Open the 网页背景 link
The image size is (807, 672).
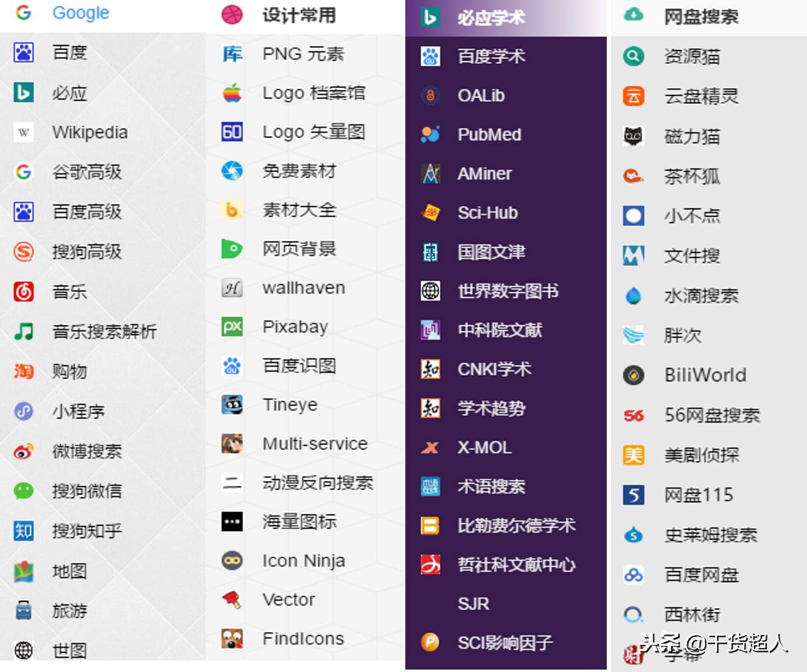click(299, 249)
